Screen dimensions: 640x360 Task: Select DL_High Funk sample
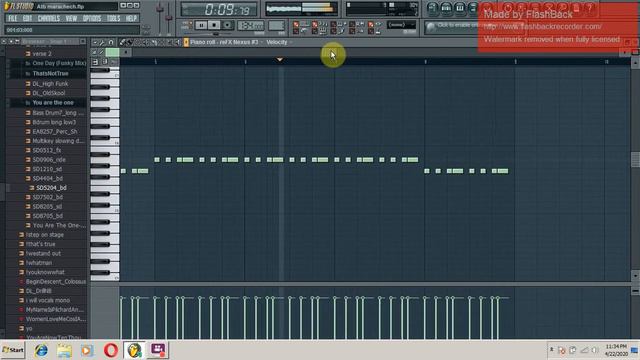(x=50, y=84)
